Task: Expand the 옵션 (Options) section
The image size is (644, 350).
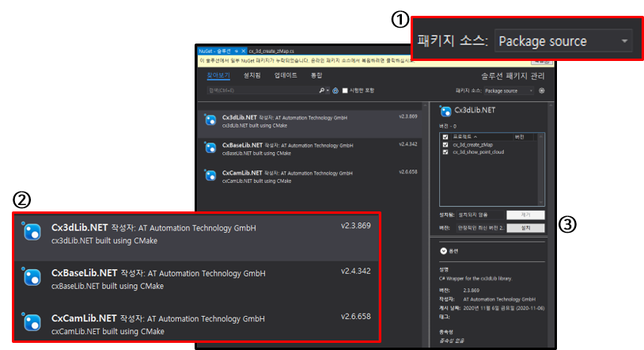Action: (444, 251)
